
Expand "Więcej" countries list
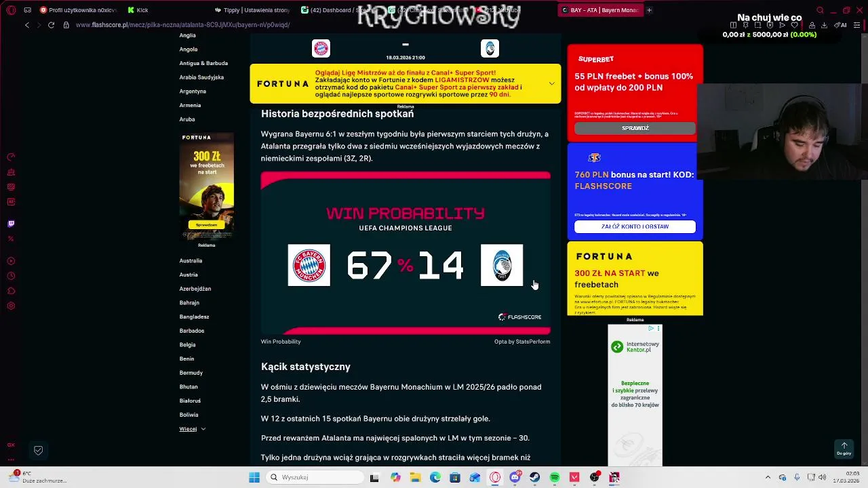(192, 428)
